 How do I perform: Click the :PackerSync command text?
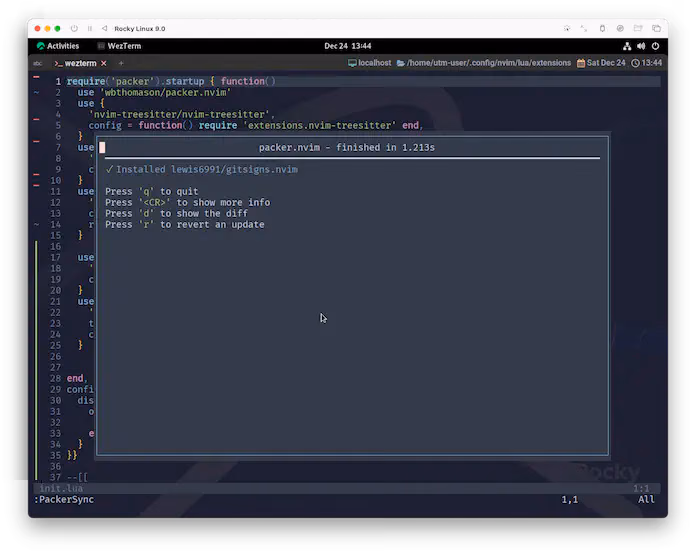click(x=64, y=500)
